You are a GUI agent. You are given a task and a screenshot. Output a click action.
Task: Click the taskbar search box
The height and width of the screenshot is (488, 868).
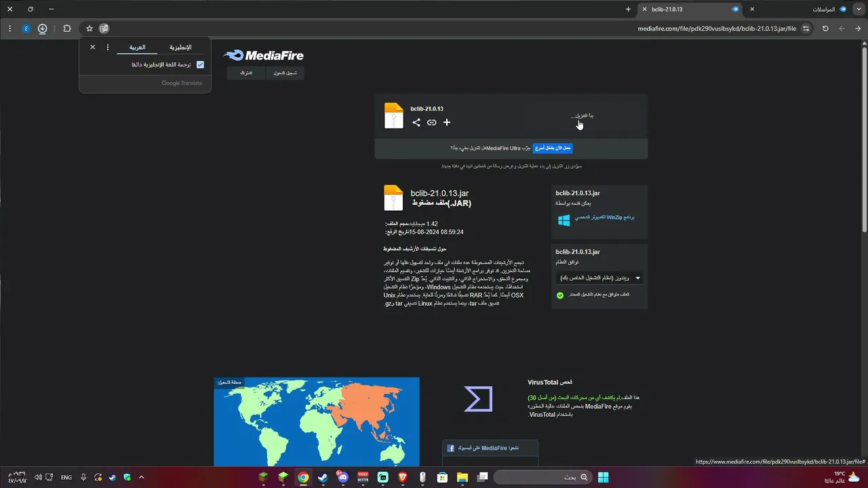coord(542,478)
